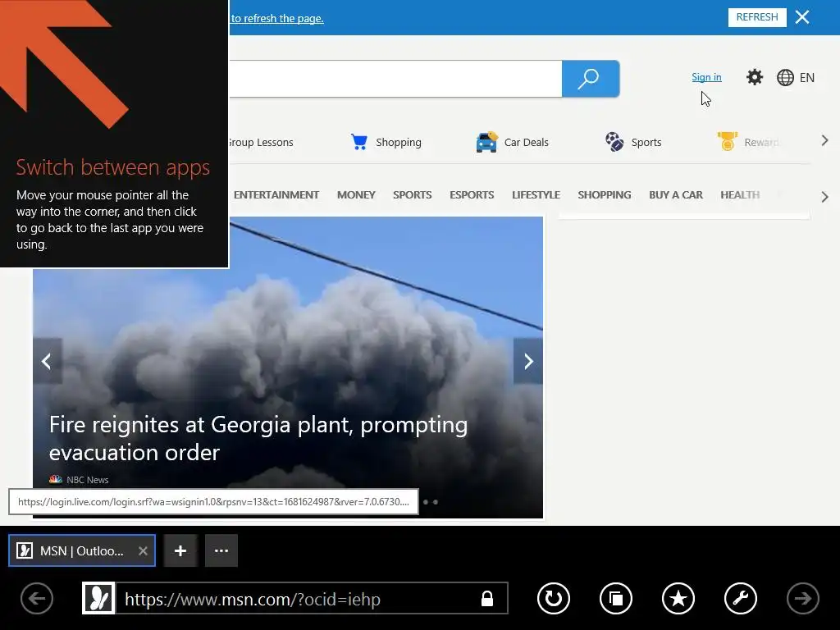The height and width of the screenshot is (630, 840).
Task: Click the blue search magnifier button
Action: (x=591, y=79)
